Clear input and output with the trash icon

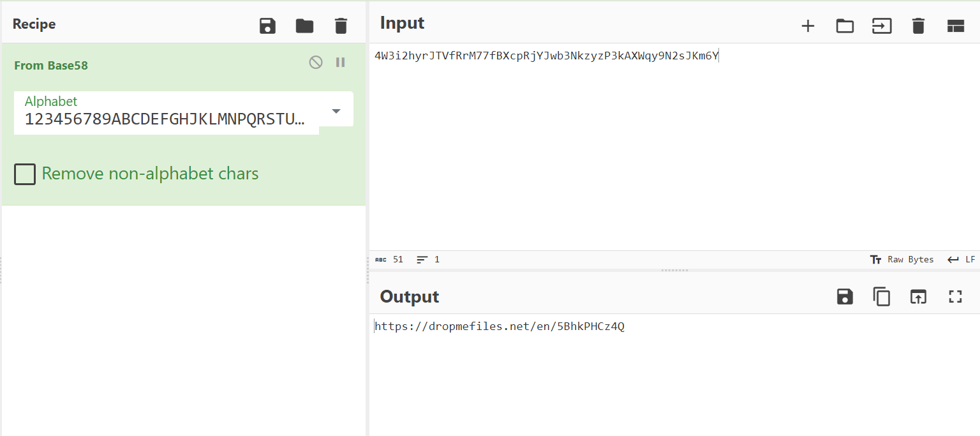(918, 26)
